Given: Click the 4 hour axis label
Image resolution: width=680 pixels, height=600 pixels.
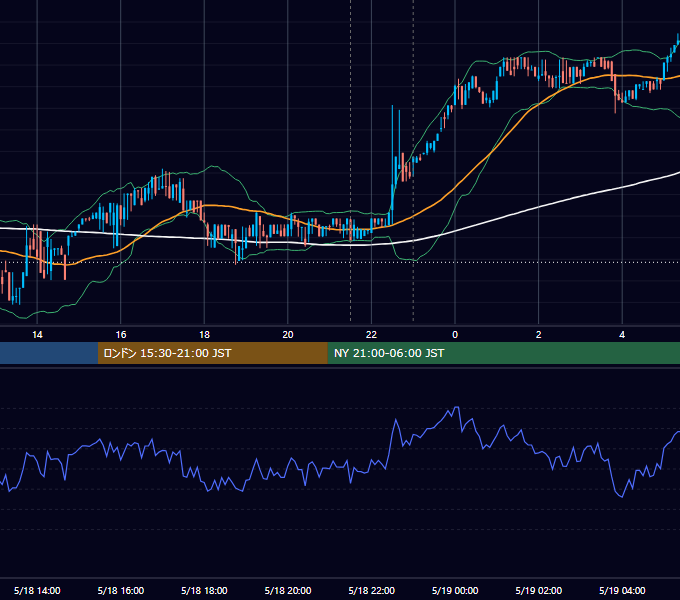Looking at the screenshot, I should coord(622,335).
